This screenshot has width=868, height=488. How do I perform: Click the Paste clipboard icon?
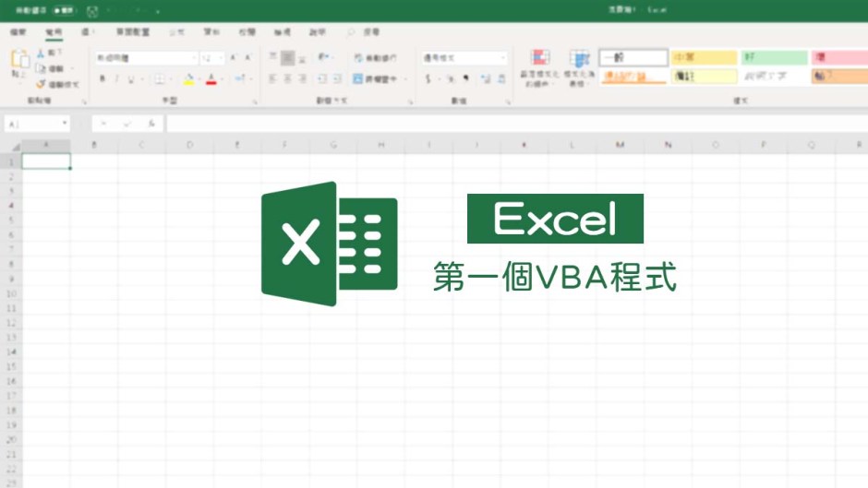pos(19,61)
